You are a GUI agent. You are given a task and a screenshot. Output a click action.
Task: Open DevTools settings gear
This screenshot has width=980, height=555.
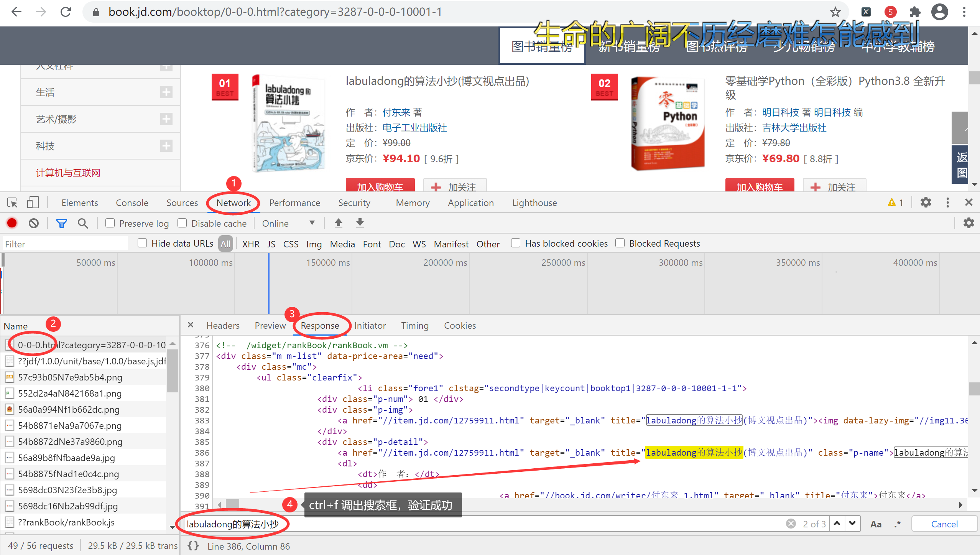pyautogui.click(x=926, y=202)
